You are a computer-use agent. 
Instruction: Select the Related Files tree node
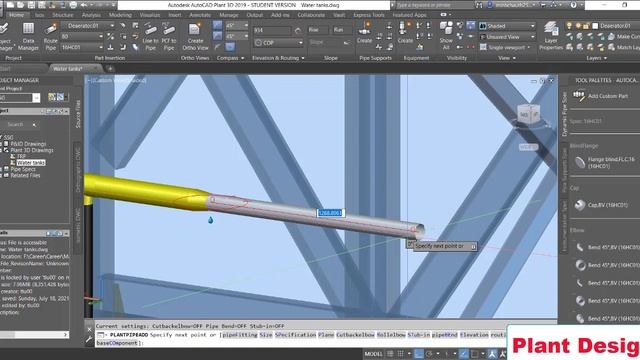(x=25, y=176)
